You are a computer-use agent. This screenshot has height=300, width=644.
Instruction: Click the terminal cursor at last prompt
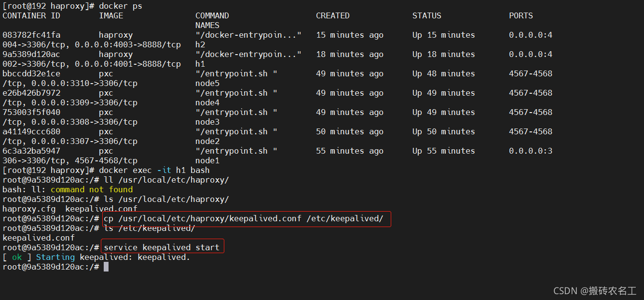pos(106,267)
